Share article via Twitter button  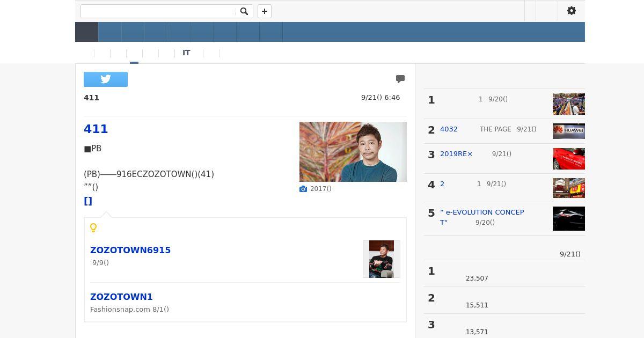click(x=106, y=79)
